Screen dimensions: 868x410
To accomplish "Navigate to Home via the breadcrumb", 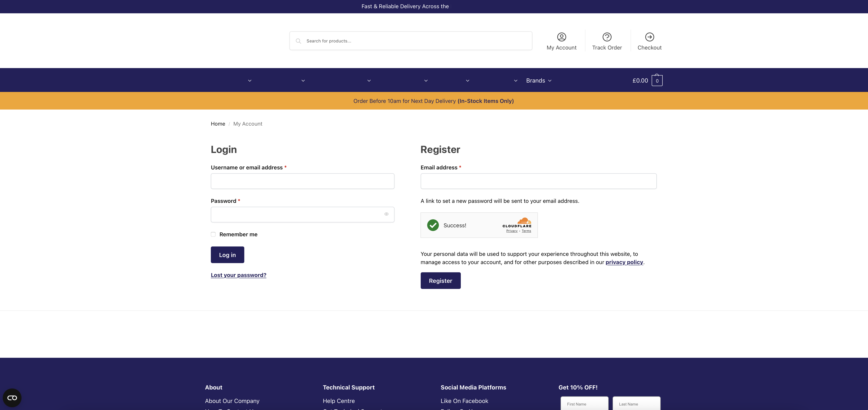I will tap(218, 124).
